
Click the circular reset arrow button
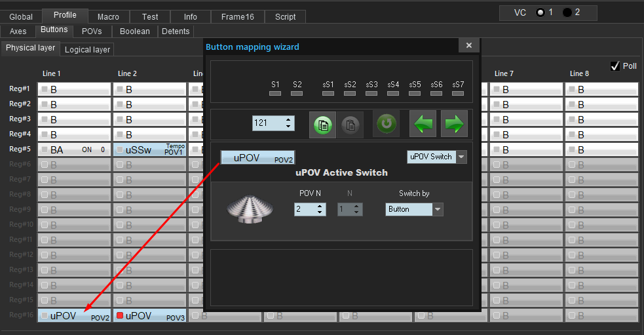[386, 123]
